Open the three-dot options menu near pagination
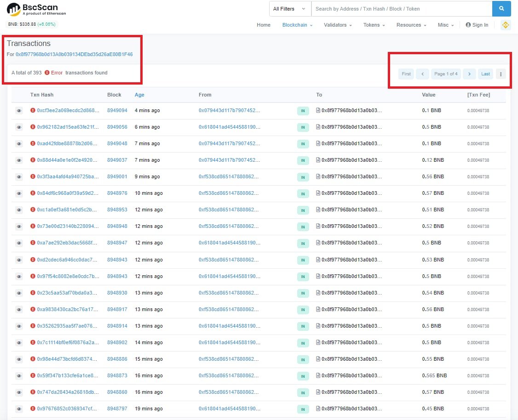The image size is (518, 420). tap(501, 74)
